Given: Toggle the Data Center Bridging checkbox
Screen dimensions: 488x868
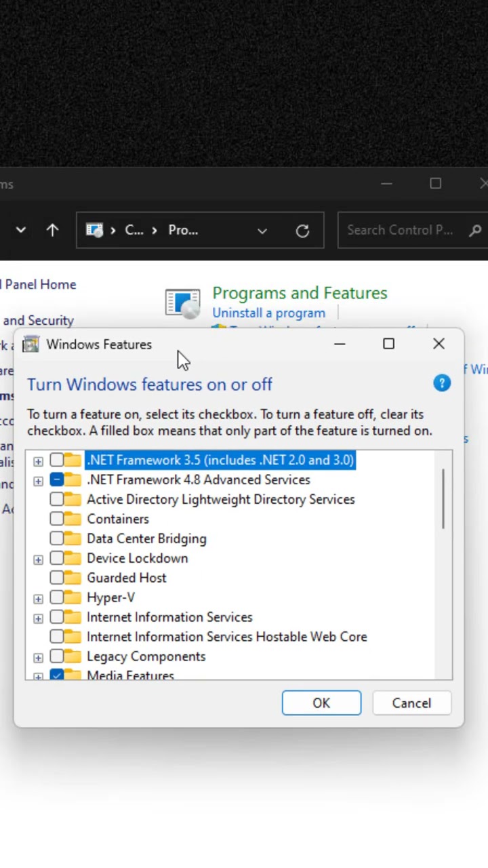Looking at the screenshot, I should pos(57,538).
